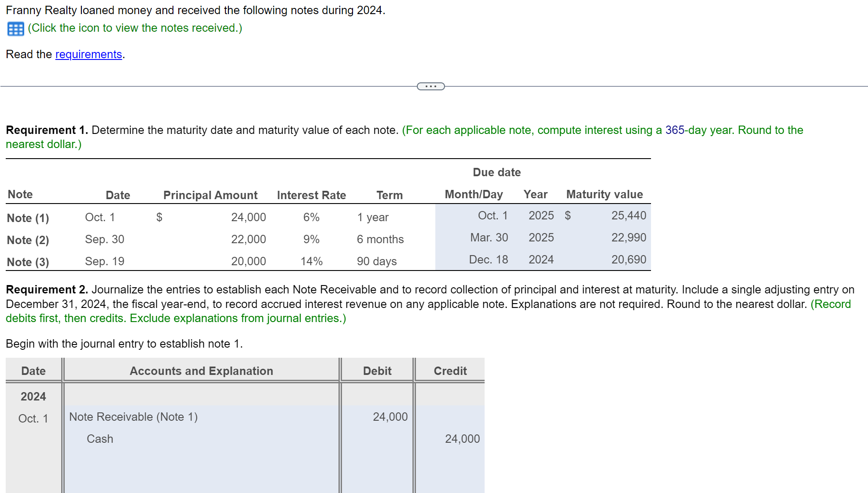The image size is (868, 493).
Task: Click the Date column header of journal table
Action: coord(33,371)
